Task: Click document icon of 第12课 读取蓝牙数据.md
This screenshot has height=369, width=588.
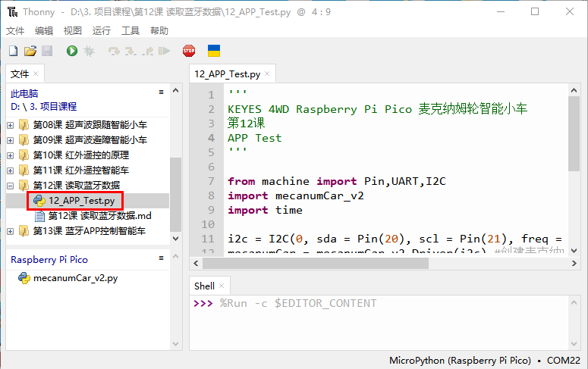Action: pos(39,216)
